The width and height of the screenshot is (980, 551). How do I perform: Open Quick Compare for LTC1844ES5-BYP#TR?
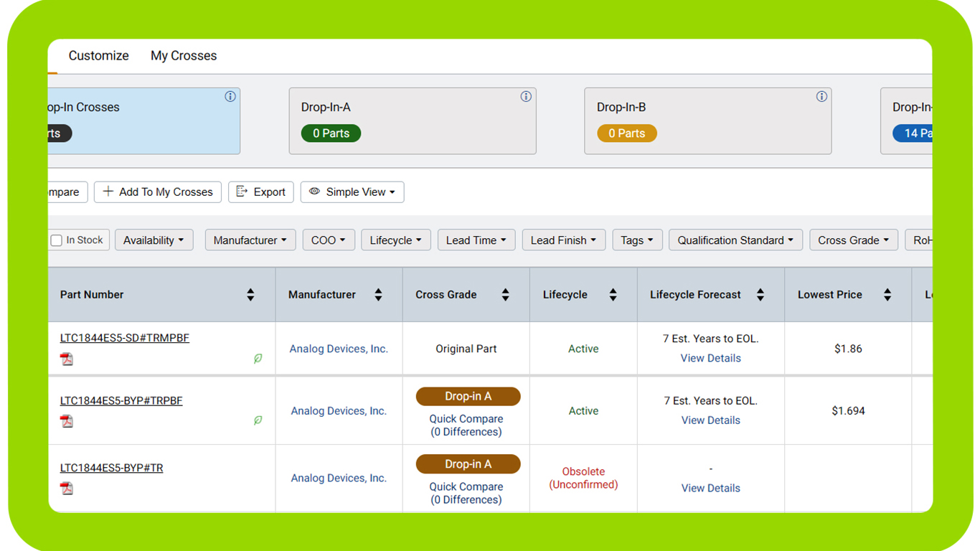click(x=466, y=493)
